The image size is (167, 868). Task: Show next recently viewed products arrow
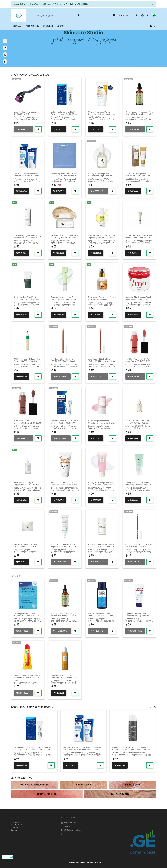coord(155,707)
